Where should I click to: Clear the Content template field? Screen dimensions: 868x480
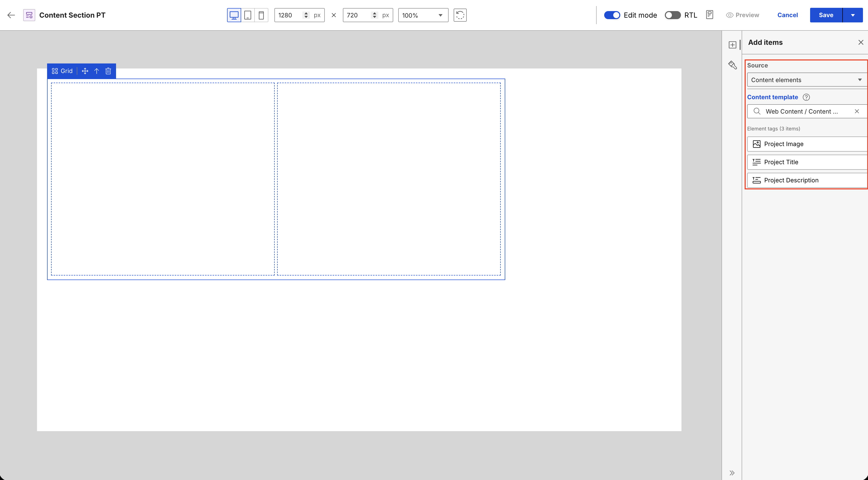pos(856,111)
